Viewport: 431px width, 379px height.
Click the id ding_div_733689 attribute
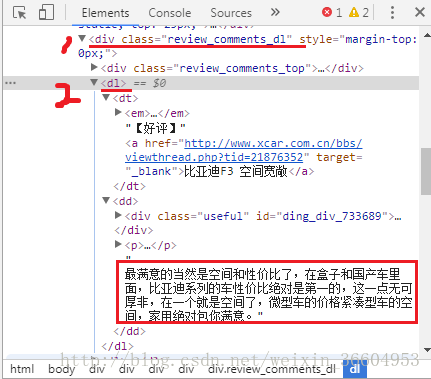click(x=322, y=216)
